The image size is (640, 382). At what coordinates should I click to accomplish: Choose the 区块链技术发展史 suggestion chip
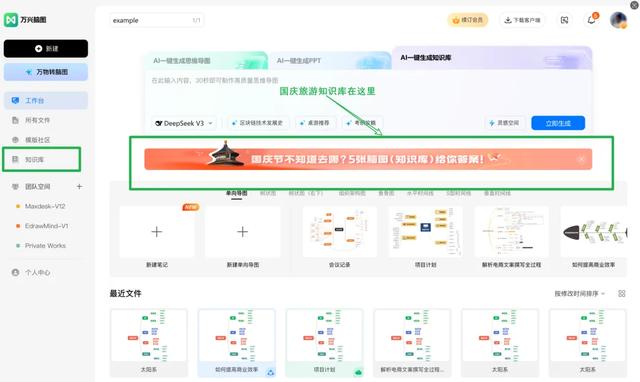pyautogui.click(x=258, y=123)
